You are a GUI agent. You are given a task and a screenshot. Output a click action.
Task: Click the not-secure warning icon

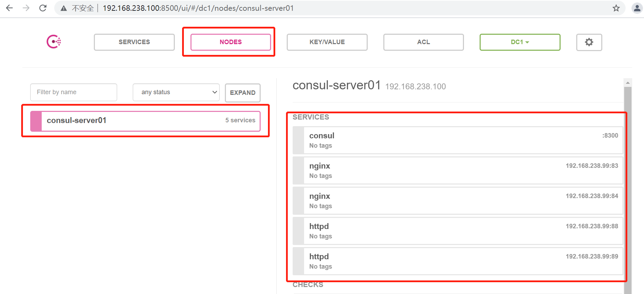coord(64,8)
